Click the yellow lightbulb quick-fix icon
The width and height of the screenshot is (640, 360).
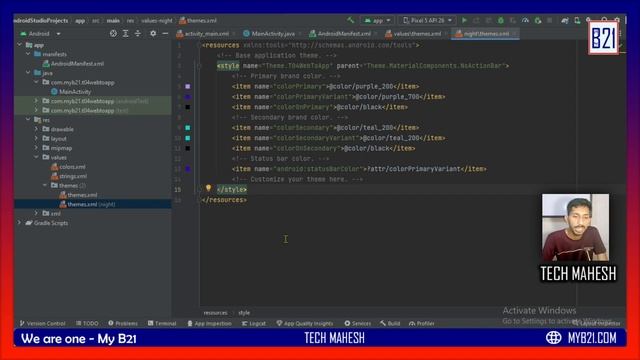(x=208, y=188)
